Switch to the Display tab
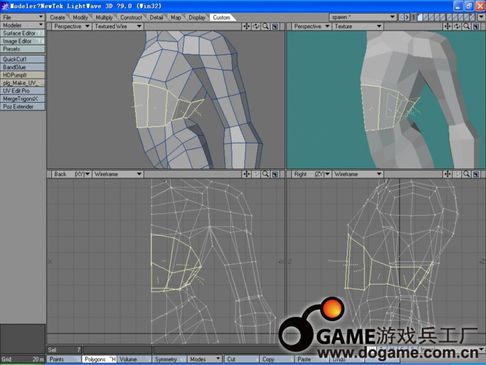The width and height of the screenshot is (486, 365). click(x=197, y=17)
